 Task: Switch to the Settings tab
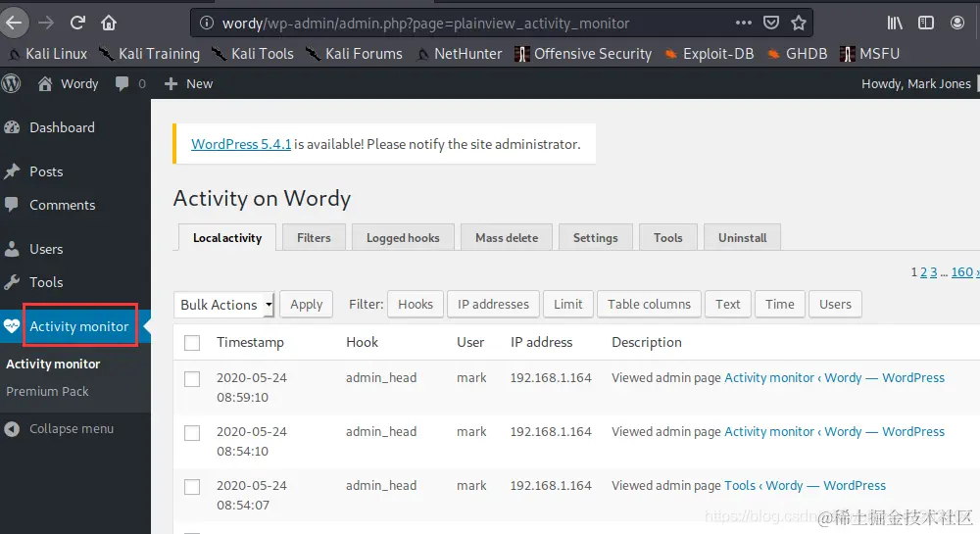tap(596, 238)
